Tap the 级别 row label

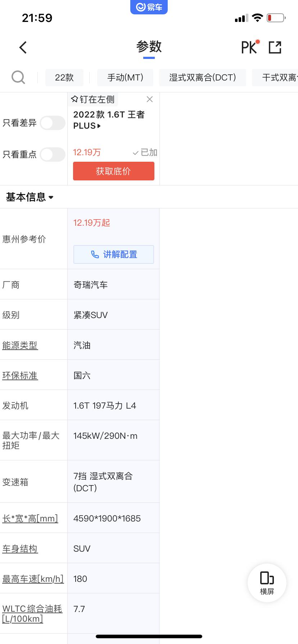(x=11, y=315)
